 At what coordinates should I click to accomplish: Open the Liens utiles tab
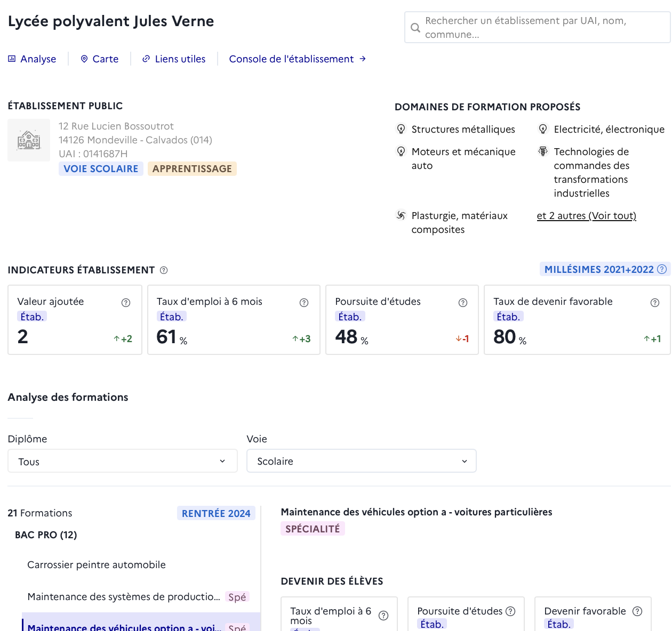tap(174, 59)
